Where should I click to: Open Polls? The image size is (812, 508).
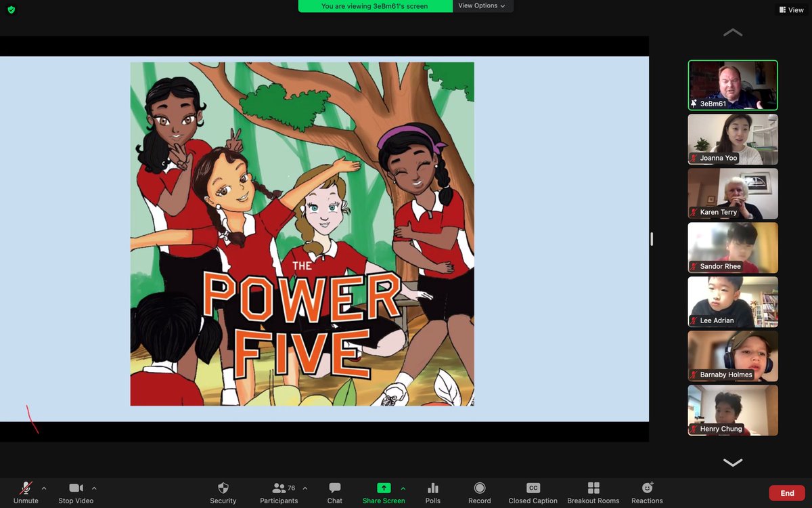point(433,492)
